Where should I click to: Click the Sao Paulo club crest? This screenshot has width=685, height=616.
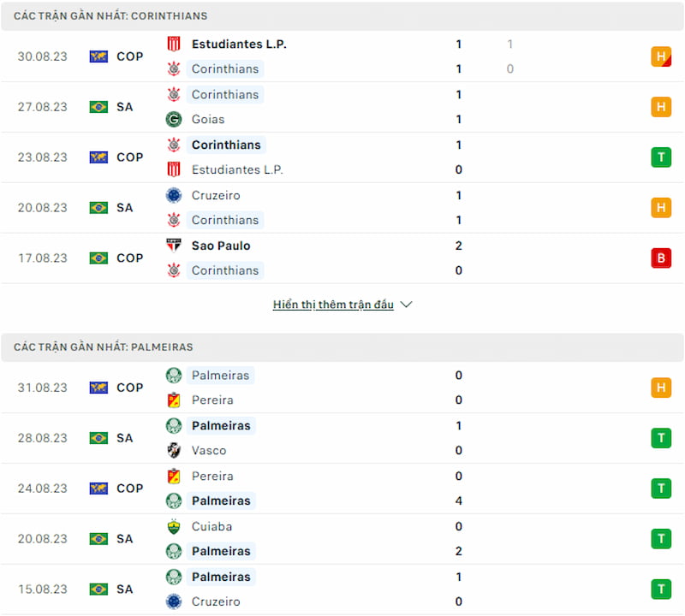(174, 246)
